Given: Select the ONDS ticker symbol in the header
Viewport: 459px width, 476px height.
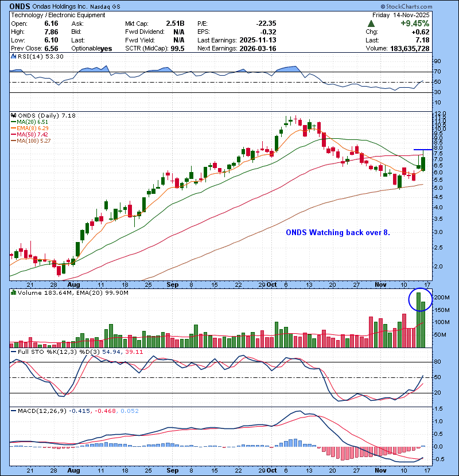Looking at the screenshot, I should point(20,6).
